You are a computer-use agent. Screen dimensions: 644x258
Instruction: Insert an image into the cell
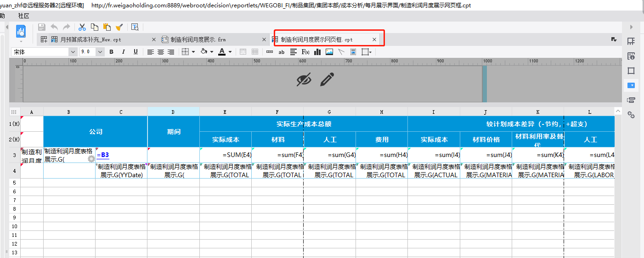click(x=329, y=52)
